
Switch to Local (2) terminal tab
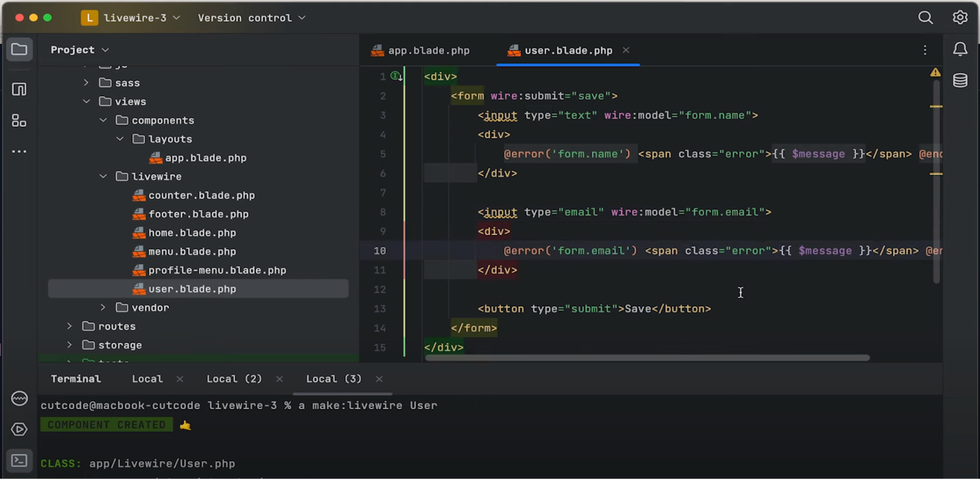click(x=234, y=379)
